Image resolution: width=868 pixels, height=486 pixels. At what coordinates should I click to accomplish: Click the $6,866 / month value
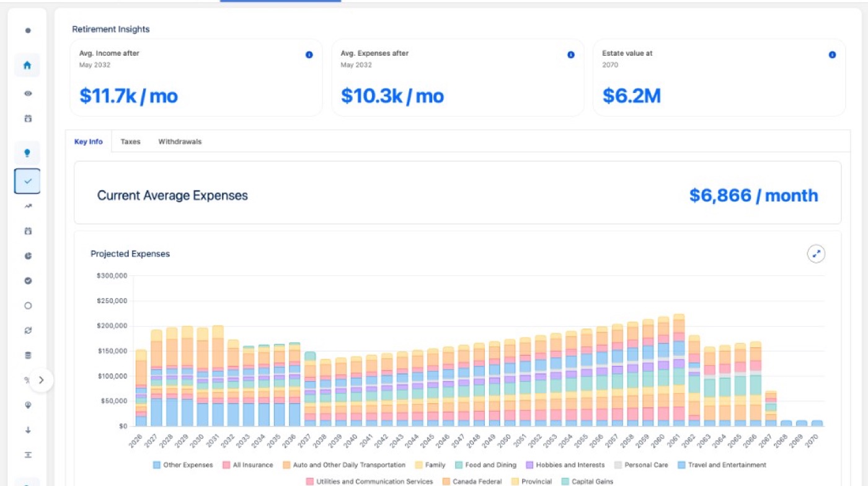[x=753, y=196]
